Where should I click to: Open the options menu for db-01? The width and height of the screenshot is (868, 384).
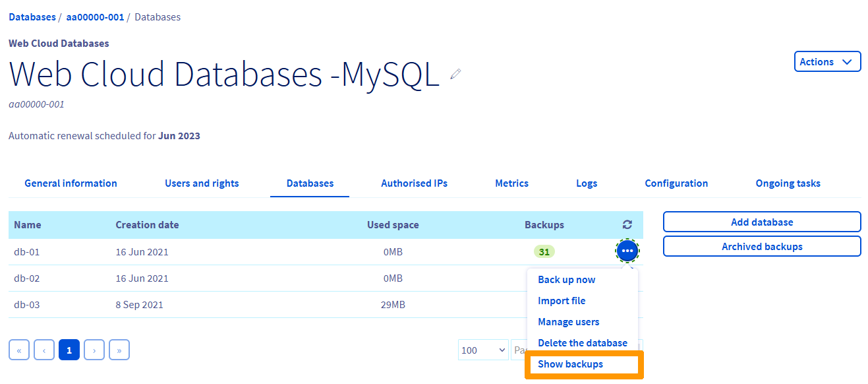[x=627, y=251]
